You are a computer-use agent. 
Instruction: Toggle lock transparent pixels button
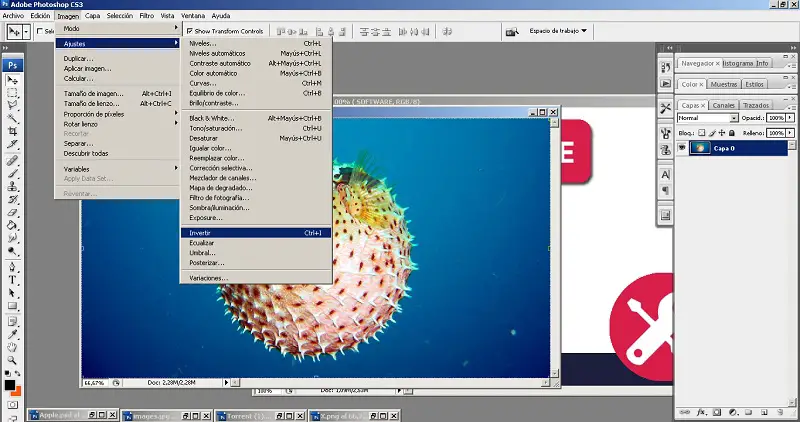coord(702,133)
